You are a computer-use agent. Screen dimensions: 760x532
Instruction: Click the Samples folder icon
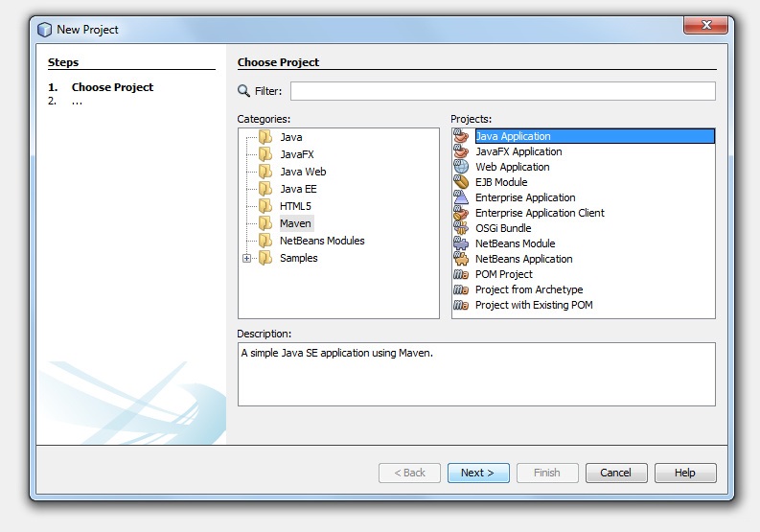[265, 258]
